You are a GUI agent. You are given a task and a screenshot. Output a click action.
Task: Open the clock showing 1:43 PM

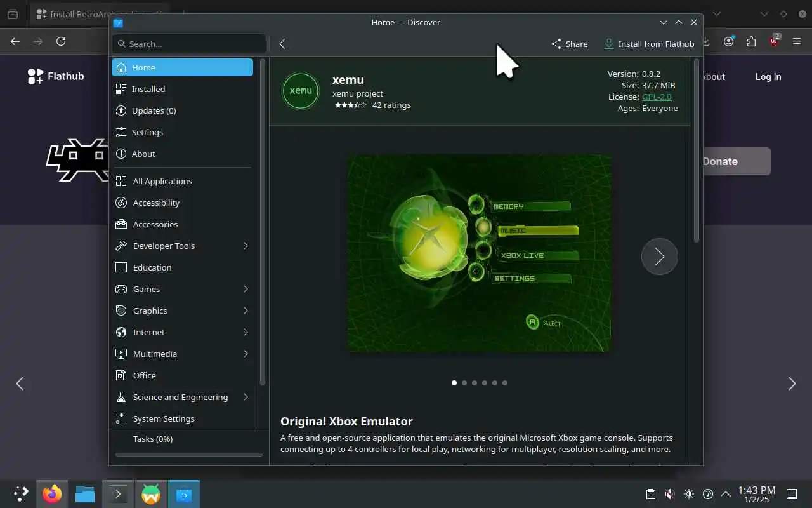757,494
